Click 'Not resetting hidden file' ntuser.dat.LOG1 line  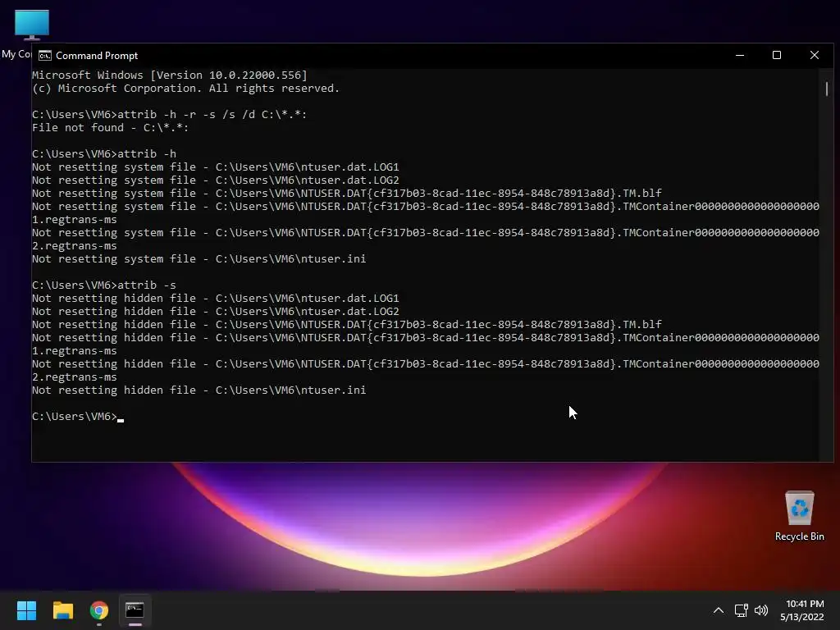pyautogui.click(x=216, y=299)
